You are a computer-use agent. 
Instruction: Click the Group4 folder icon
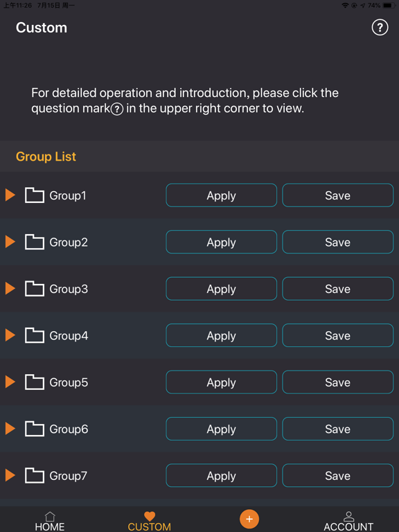pos(34,335)
